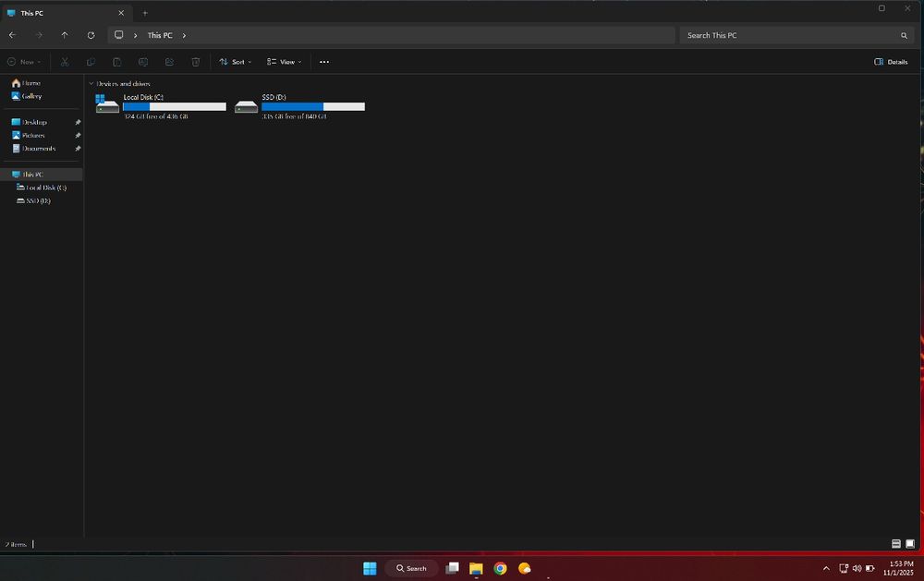Open Home in navigation pane

click(27, 83)
